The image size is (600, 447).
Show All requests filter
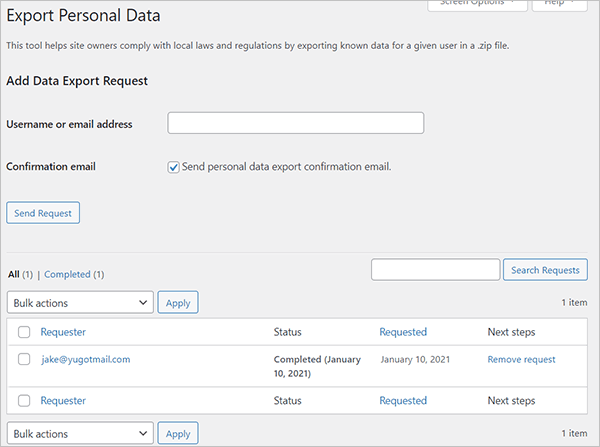[x=14, y=274]
